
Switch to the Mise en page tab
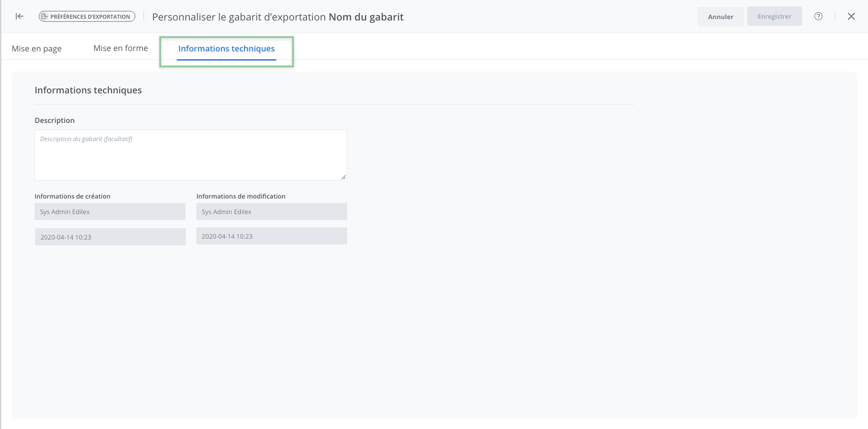pyautogui.click(x=36, y=49)
